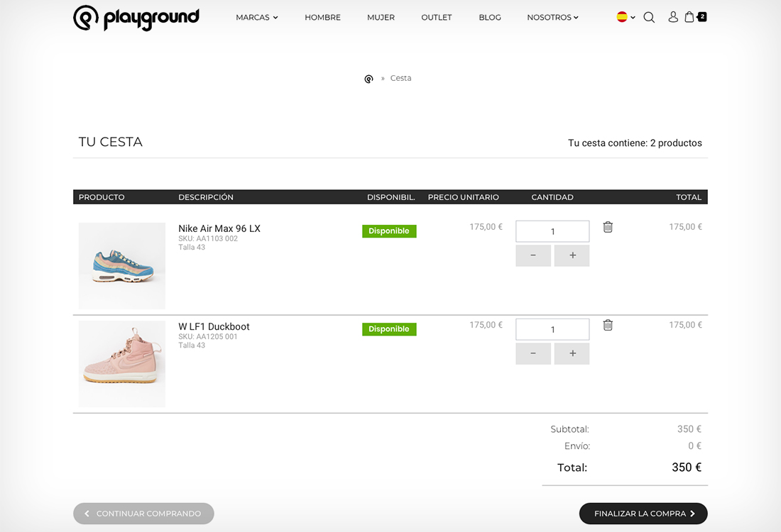Increase W LF1 Duckboot quantity

[x=572, y=353]
